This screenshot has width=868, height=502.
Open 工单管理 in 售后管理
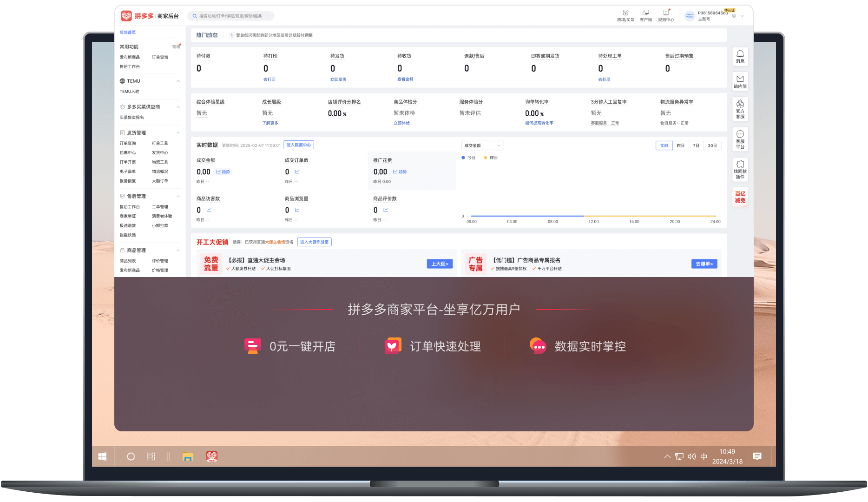(x=160, y=207)
